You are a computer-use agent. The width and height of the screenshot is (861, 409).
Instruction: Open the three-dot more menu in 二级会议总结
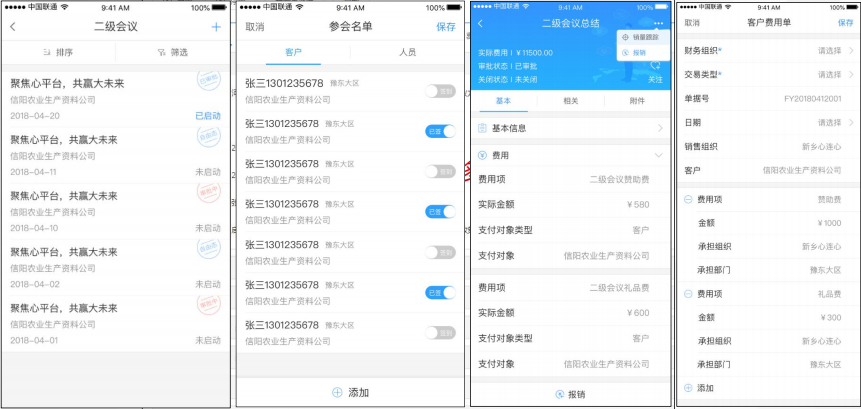657,23
